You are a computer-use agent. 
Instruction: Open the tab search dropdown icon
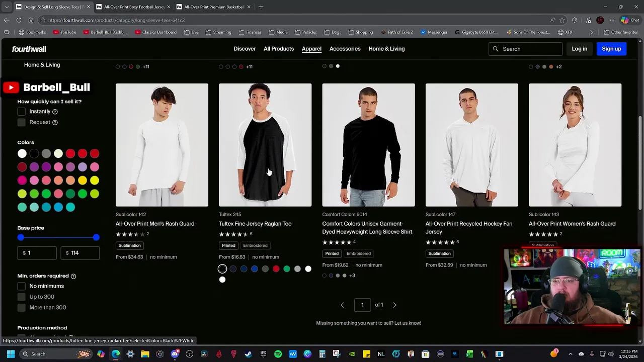[7, 7]
